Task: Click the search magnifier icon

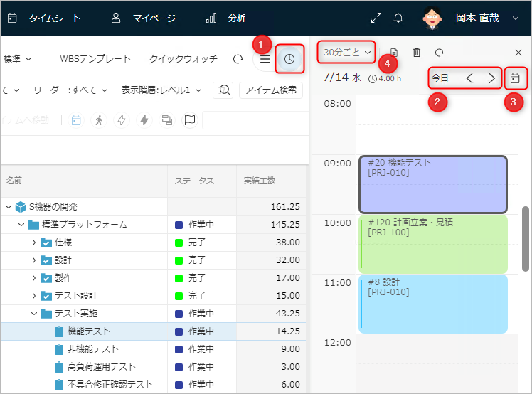Action: point(224,90)
